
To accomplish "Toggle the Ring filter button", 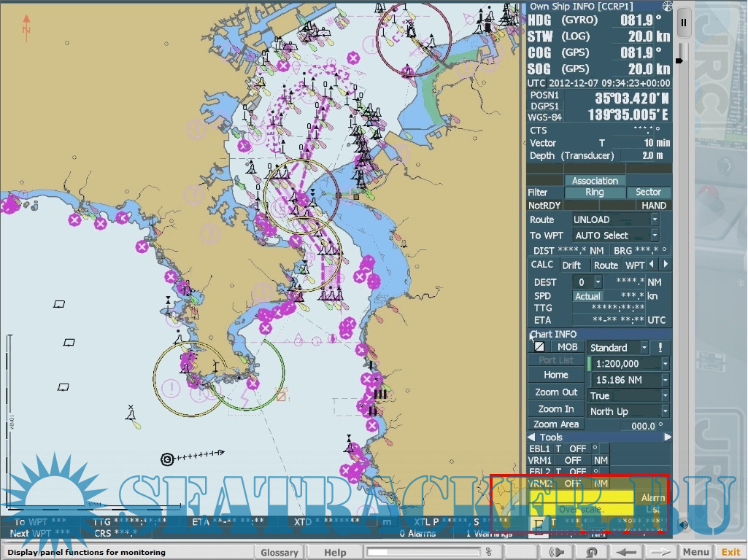I will click(594, 192).
